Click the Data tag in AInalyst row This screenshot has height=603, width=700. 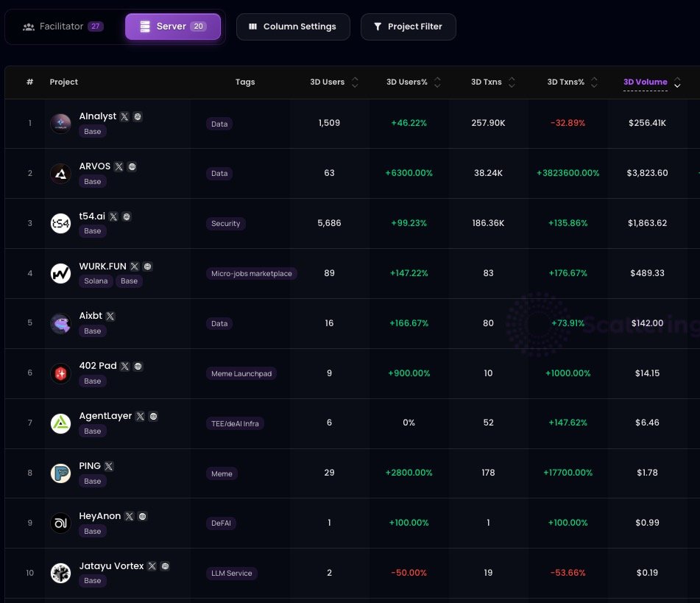tap(219, 124)
